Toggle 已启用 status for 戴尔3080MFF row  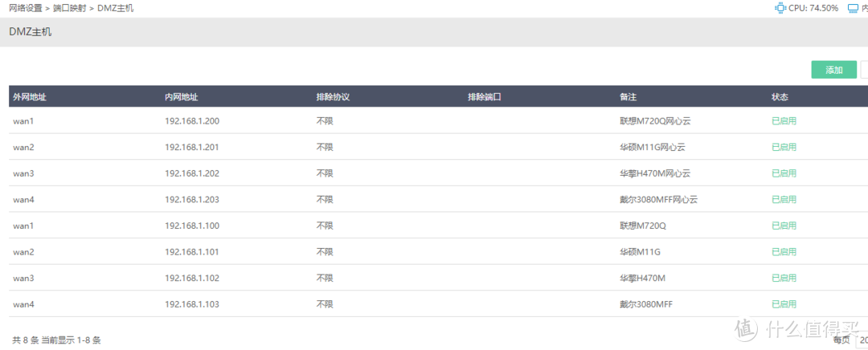pyautogui.click(x=784, y=304)
